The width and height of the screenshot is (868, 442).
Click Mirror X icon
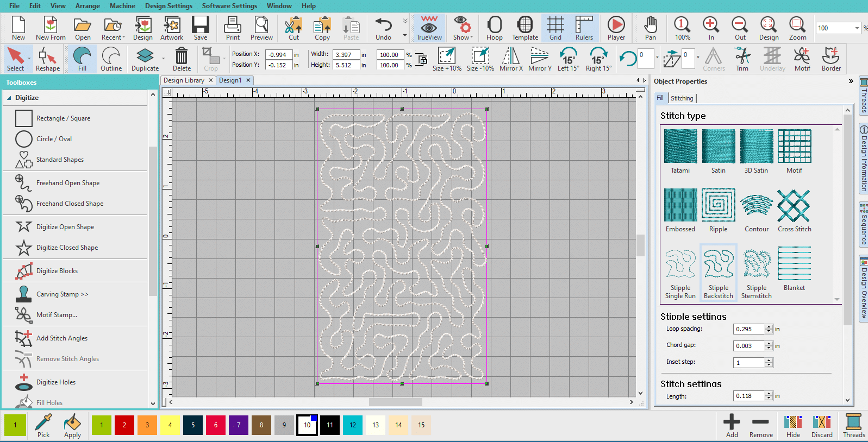click(x=511, y=59)
